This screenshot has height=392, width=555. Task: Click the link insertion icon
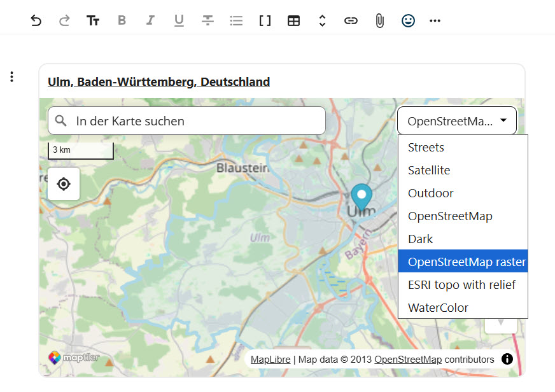[x=351, y=20]
